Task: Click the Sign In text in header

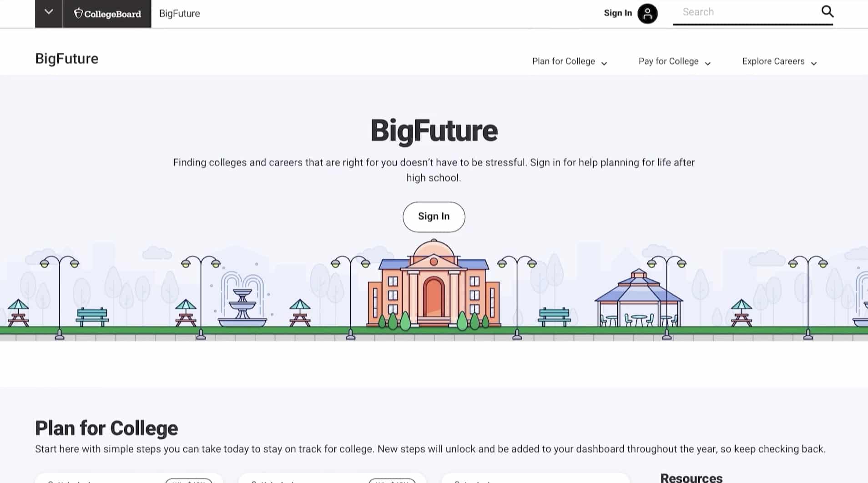Action: point(617,13)
